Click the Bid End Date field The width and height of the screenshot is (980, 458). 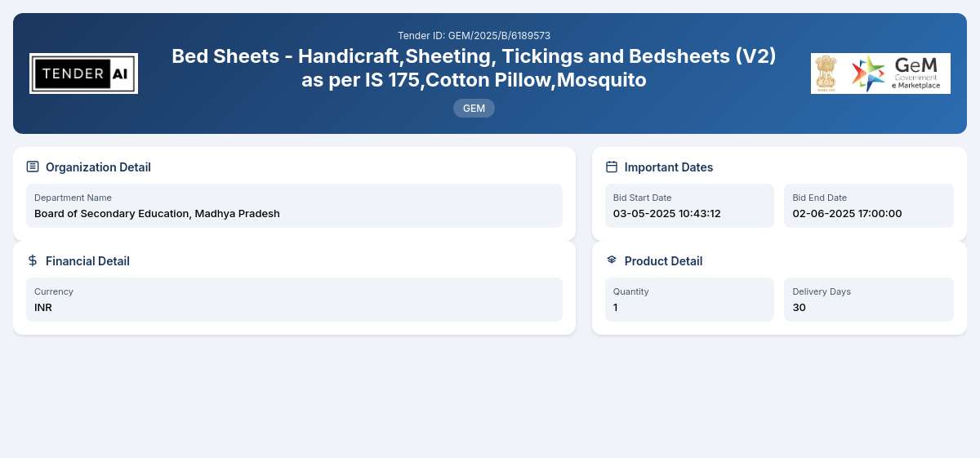click(869, 206)
